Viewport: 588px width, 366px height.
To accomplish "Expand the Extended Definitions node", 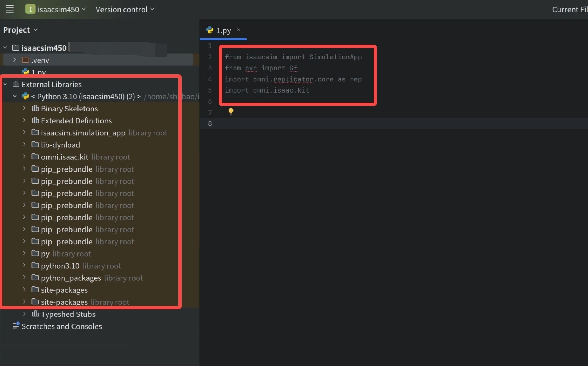I will 24,120.
